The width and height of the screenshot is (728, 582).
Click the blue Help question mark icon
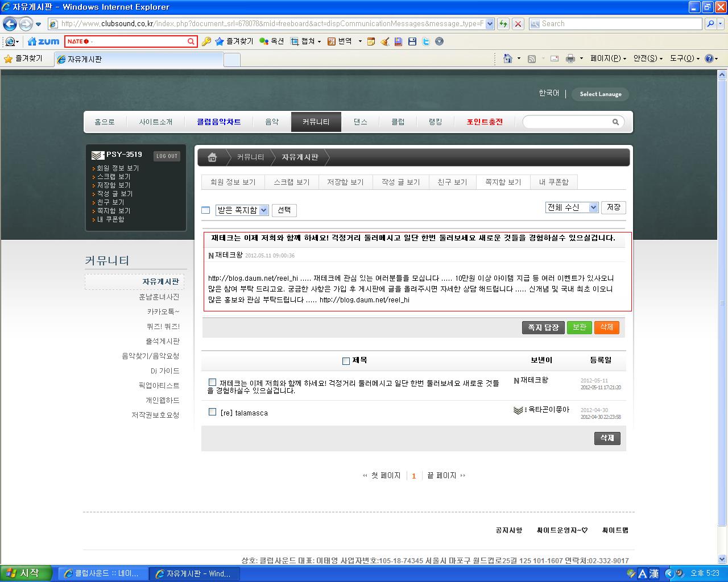click(709, 59)
